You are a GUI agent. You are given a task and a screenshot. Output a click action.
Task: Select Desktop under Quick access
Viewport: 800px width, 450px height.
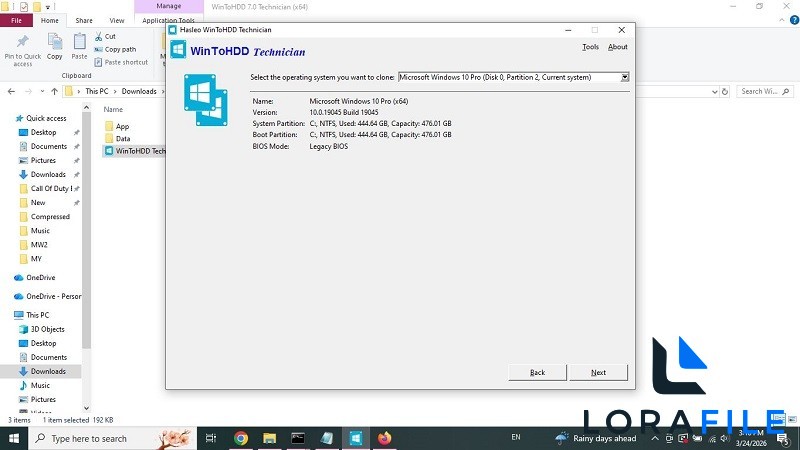coord(43,132)
